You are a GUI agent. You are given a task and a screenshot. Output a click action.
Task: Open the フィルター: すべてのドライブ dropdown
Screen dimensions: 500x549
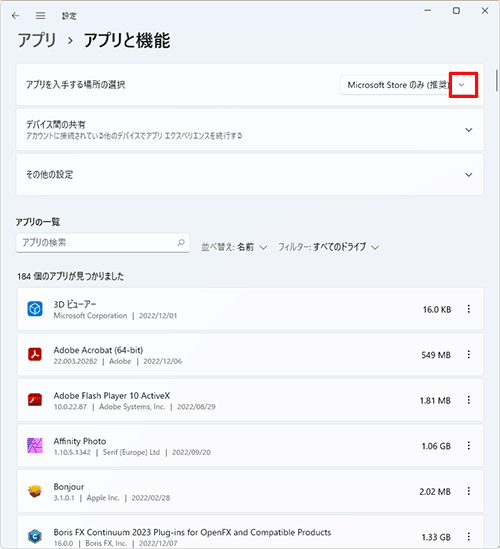tap(328, 247)
